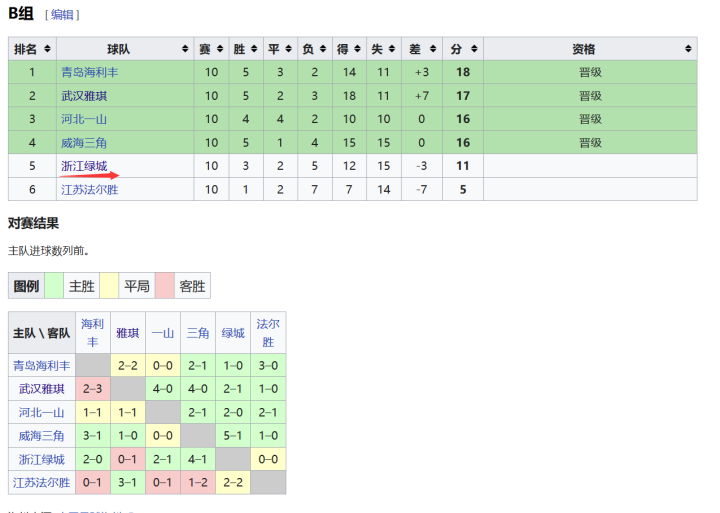The image size is (720, 513).
Task: Sort table by 赛 column
Action: (221, 49)
